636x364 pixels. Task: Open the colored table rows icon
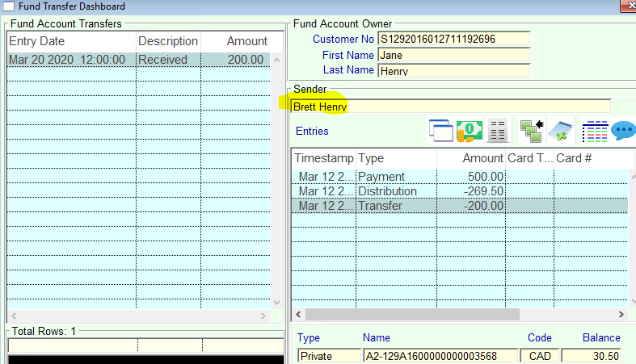[595, 132]
